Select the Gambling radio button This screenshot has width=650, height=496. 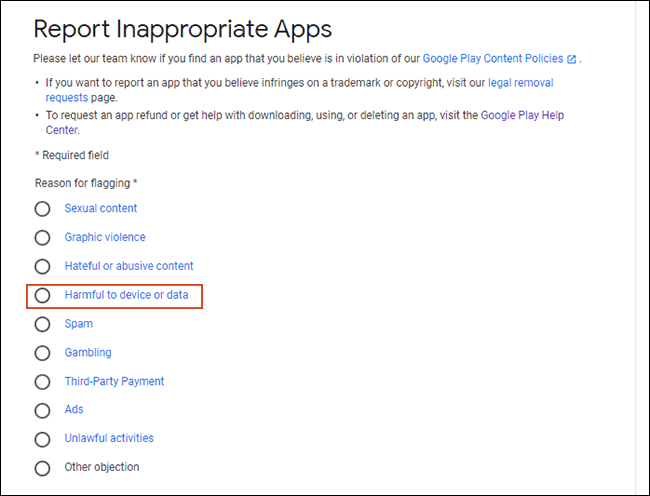[42, 353]
